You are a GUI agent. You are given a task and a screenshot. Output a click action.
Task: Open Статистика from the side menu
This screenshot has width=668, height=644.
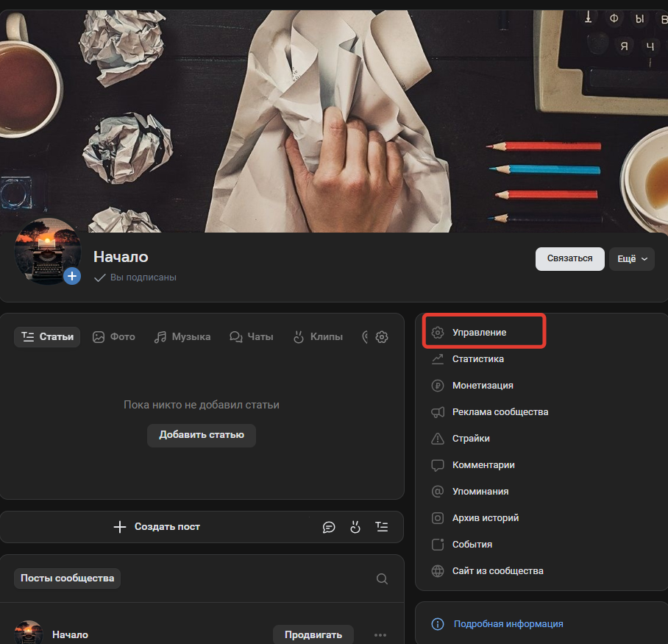tap(477, 359)
